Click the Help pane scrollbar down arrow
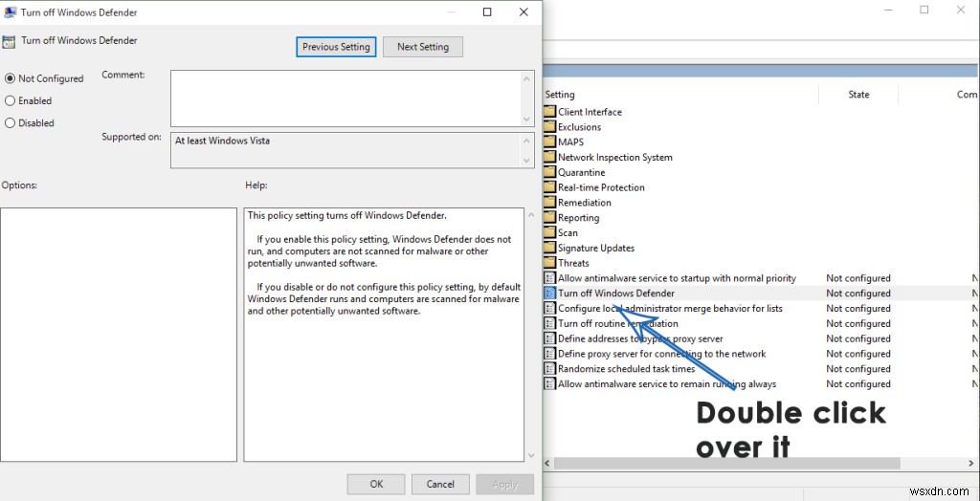The height and width of the screenshot is (501, 980). (x=530, y=456)
